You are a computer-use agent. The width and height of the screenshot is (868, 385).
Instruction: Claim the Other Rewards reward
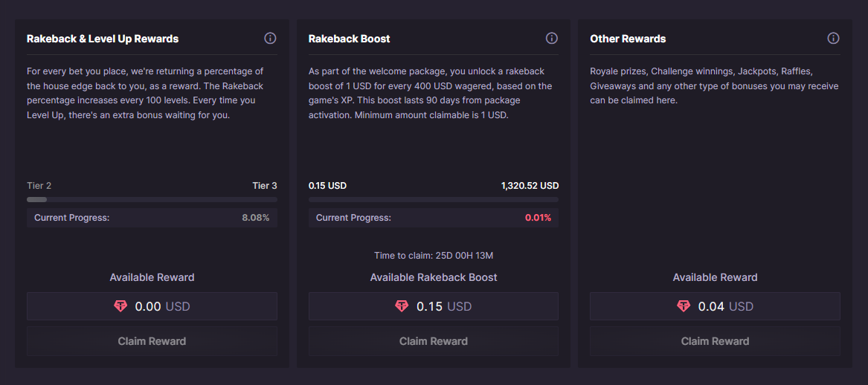[715, 340]
